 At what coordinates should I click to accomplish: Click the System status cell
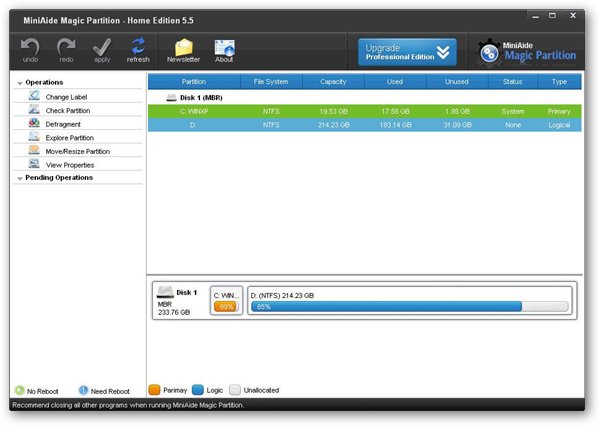pyautogui.click(x=513, y=111)
